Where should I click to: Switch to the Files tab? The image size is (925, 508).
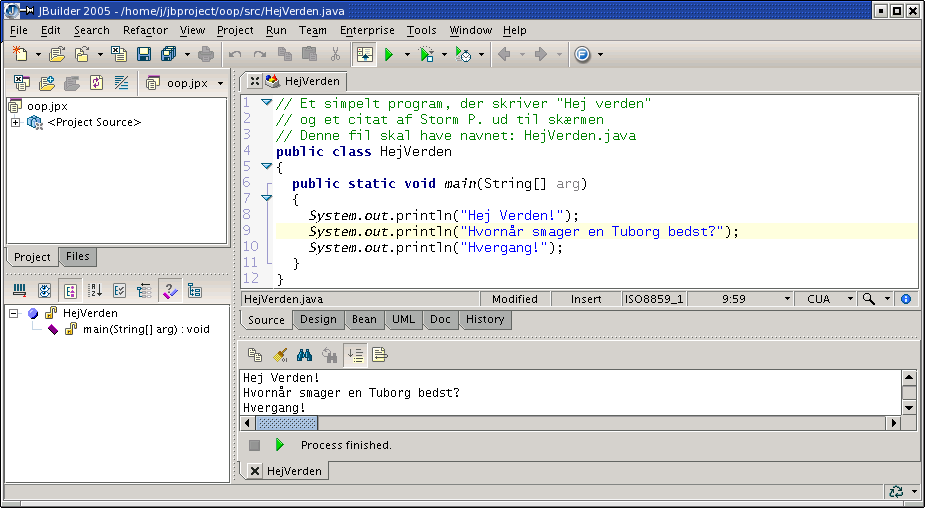point(78,257)
